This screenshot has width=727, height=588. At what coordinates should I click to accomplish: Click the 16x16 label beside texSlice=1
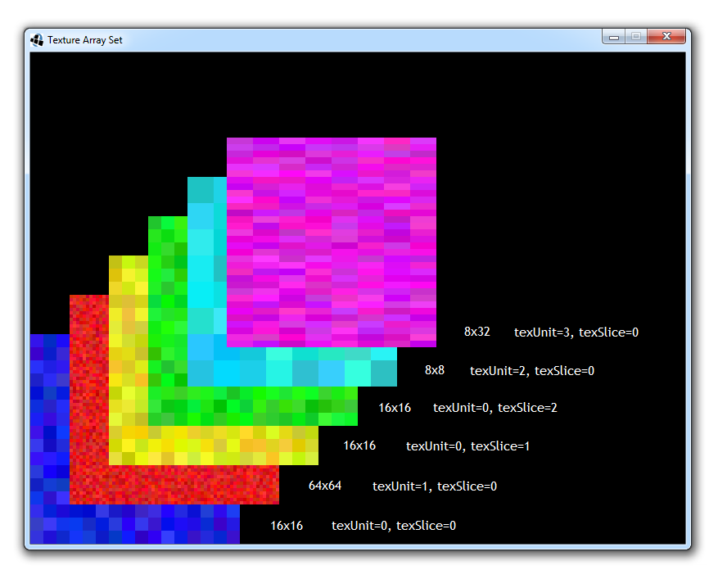(x=359, y=446)
